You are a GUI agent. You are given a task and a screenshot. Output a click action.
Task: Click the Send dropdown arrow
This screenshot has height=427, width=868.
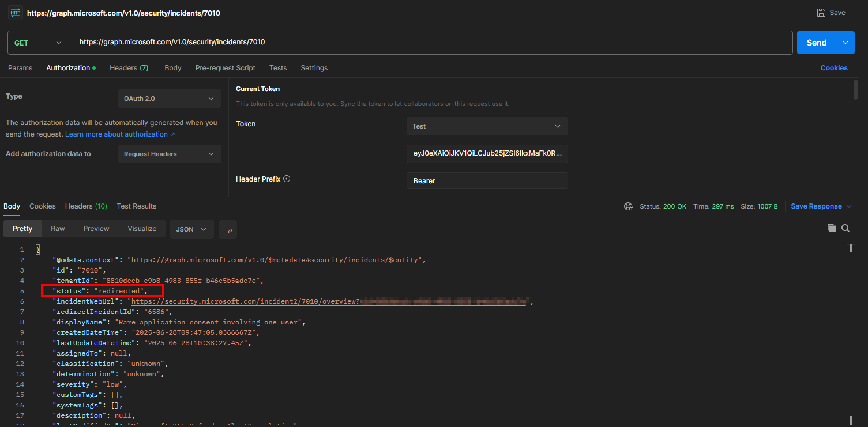click(846, 43)
